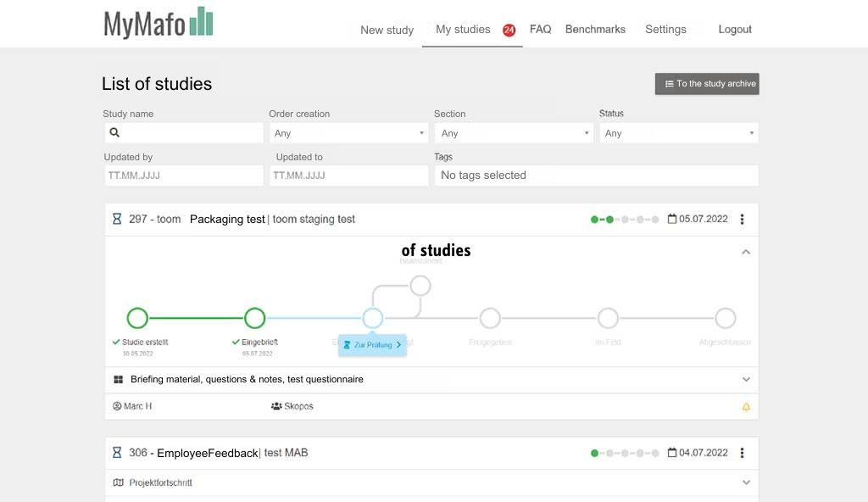
Task: Go to New study tab
Action: pyautogui.click(x=387, y=30)
